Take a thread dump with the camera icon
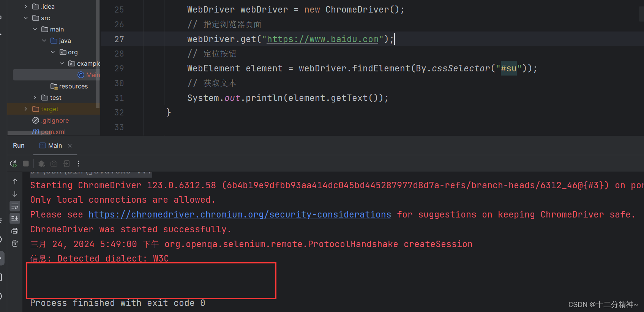This screenshot has width=644, height=312. [x=54, y=164]
